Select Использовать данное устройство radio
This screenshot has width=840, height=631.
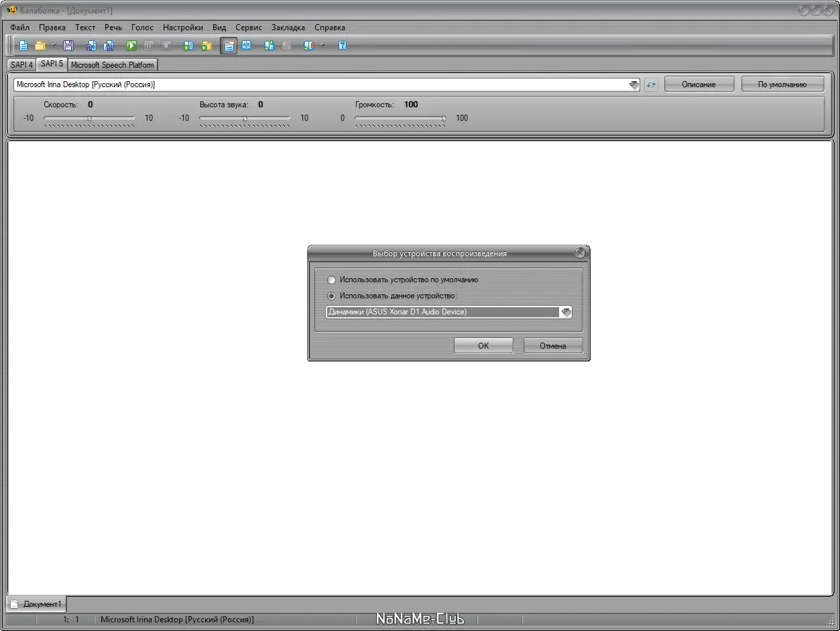click(331, 296)
